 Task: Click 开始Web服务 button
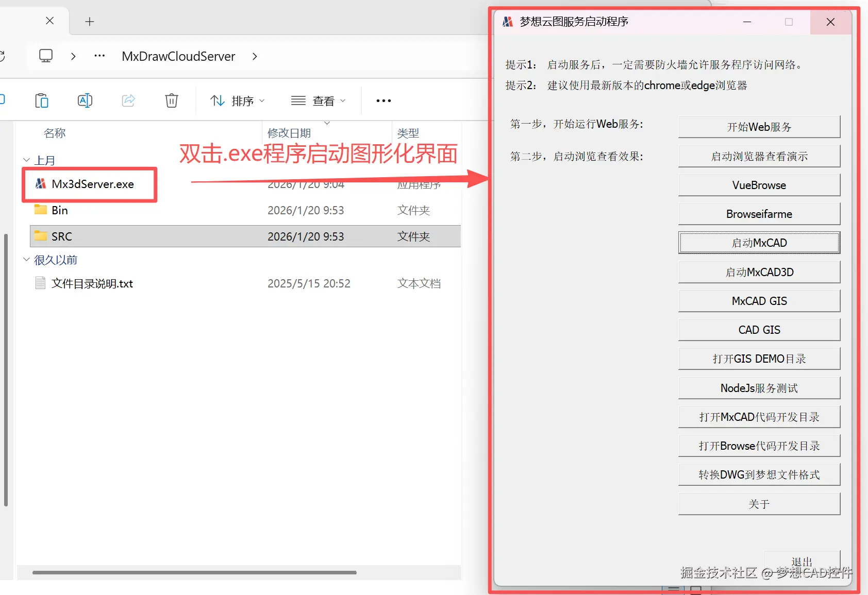click(x=759, y=127)
